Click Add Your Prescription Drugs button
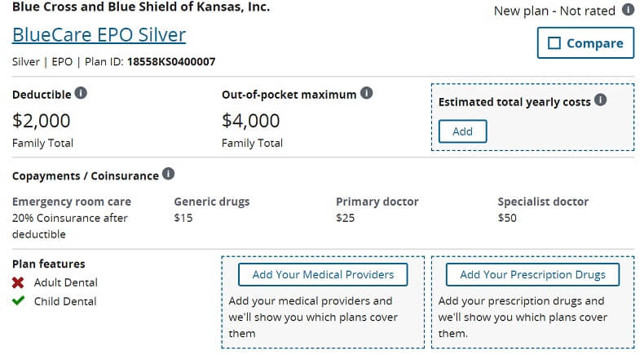 (x=532, y=275)
